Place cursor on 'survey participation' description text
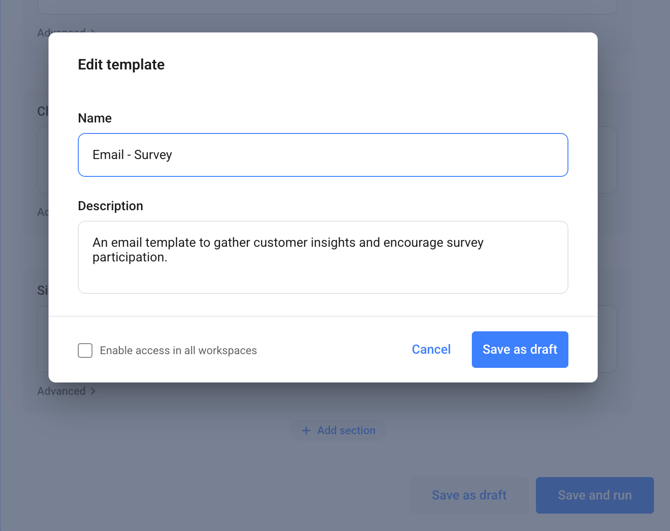Image resolution: width=670 pixels, height=531 pixels. (130, 257)
